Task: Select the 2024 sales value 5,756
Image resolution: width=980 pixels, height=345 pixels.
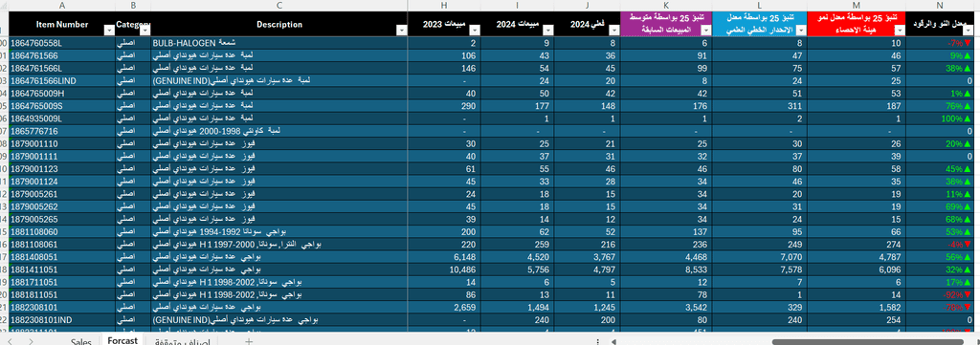Action: coord(518,269)
